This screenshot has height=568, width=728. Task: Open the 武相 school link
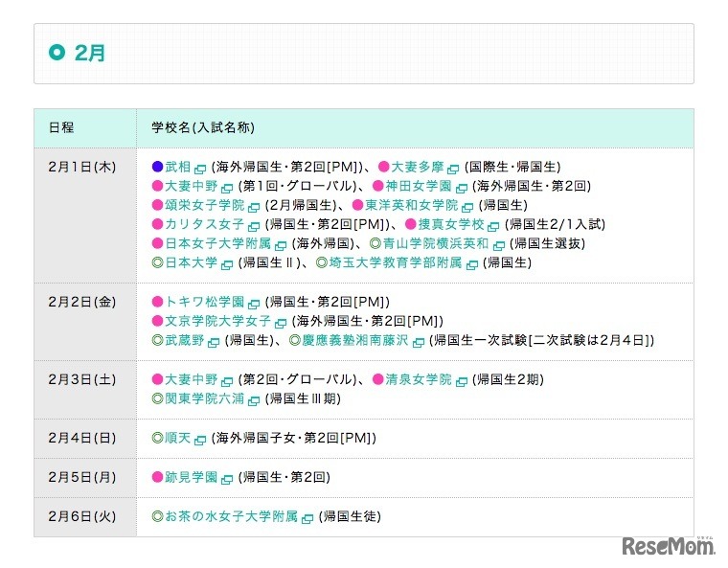(x=178, y=167)
